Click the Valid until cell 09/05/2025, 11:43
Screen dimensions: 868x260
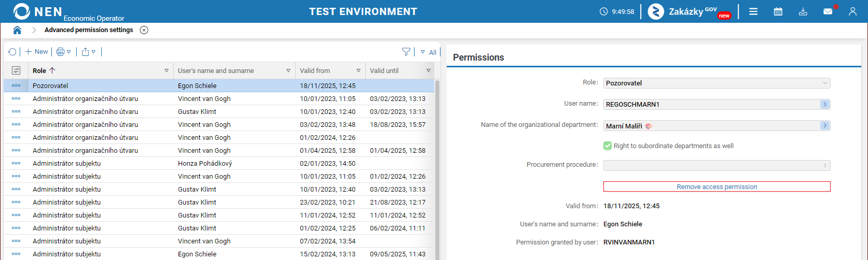pyautogui.click(x=397, y=254)
